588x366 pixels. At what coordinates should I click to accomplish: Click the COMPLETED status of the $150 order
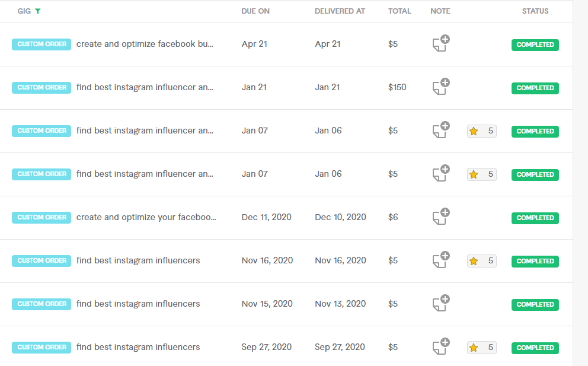click(x=535, y=88)
